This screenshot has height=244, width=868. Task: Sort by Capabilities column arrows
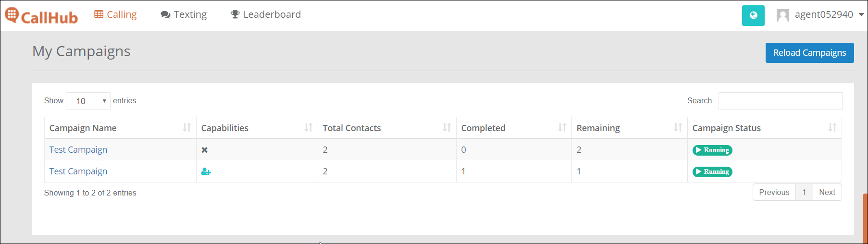(309, 128)
